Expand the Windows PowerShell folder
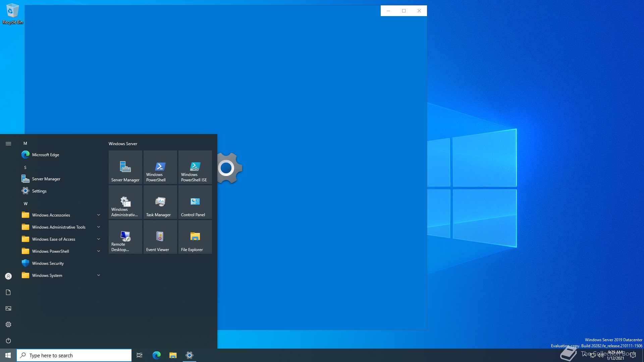 click(62, 251)
